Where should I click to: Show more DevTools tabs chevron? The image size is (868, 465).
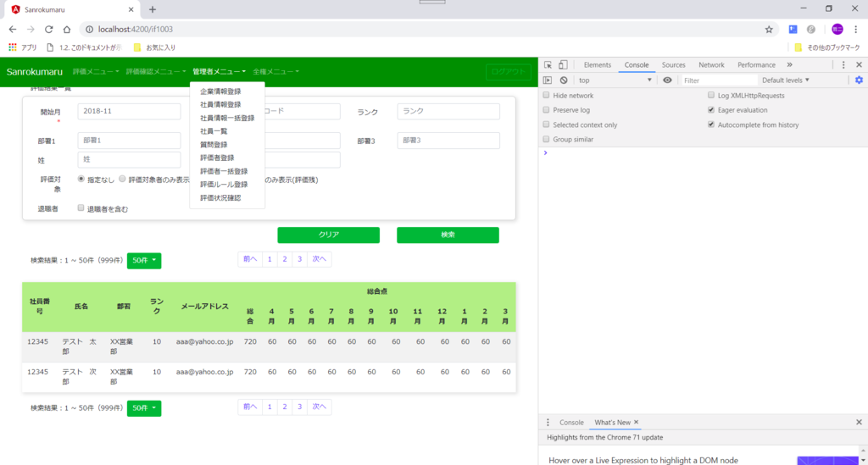(790, 64)
